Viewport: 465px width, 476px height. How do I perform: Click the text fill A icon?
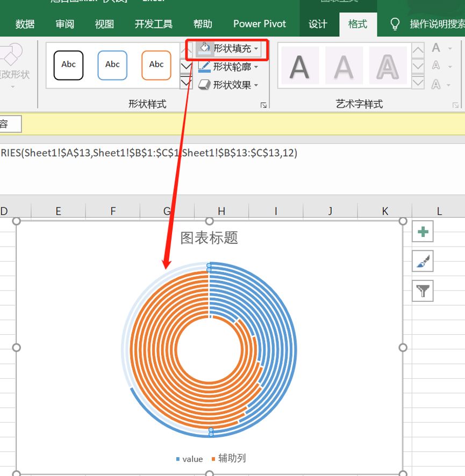click(x=436, y=48)
